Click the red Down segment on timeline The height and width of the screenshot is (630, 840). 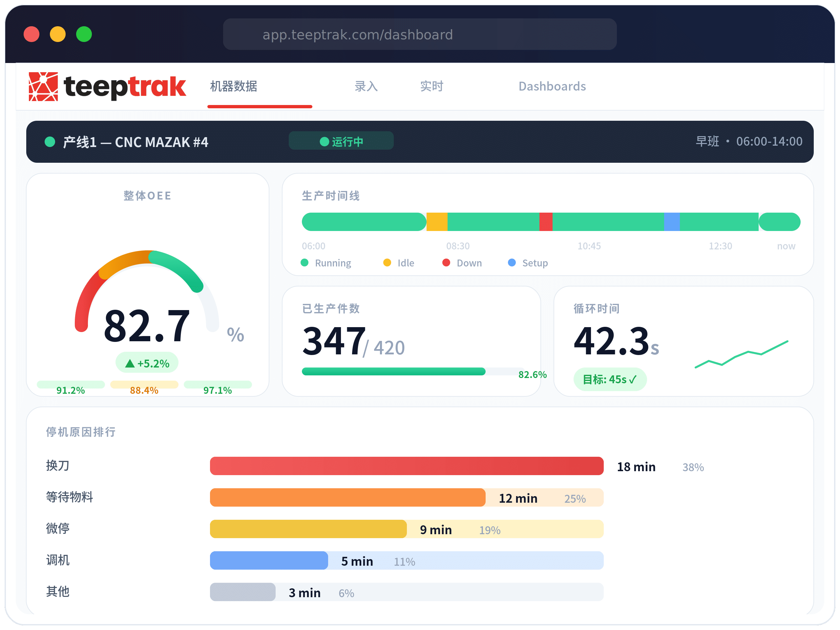(x=546, y=222)
